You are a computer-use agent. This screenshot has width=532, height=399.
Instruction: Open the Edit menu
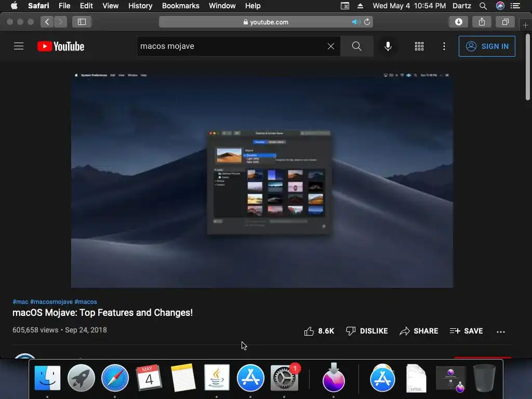click(x=86, y=6)
